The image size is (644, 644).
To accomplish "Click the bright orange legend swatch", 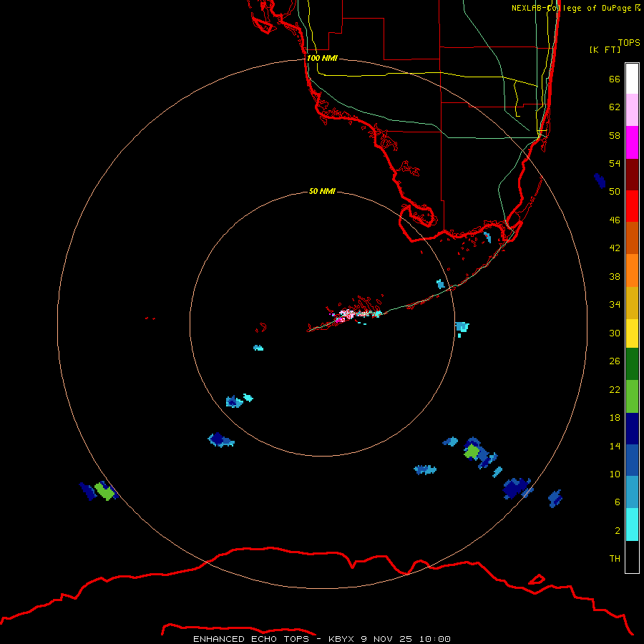I will tap(632, 270).
